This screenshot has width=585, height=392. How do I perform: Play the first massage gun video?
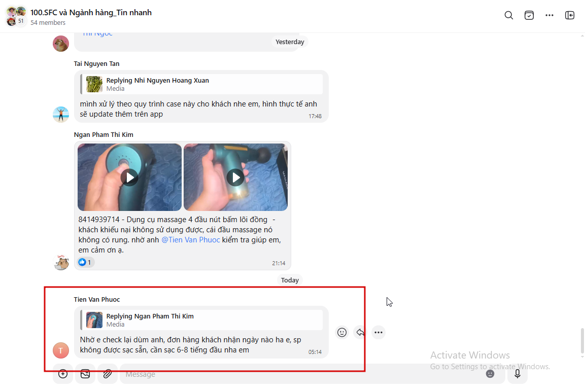129,177
